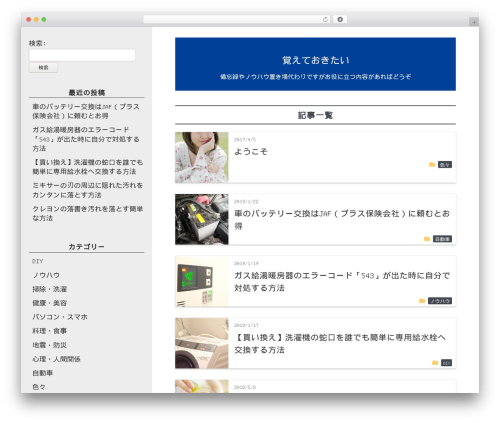Click the ようこそ article woman thumbnail
This screenshot has height=423, width=500.
(202, 157)
